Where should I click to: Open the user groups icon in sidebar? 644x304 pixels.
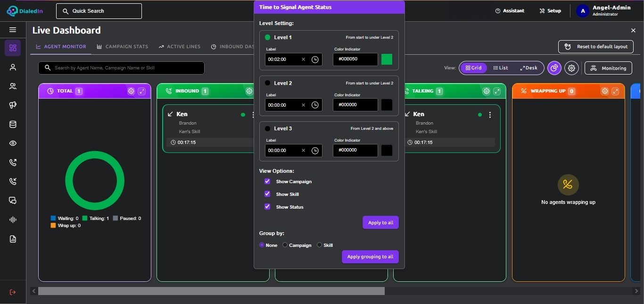13,86
